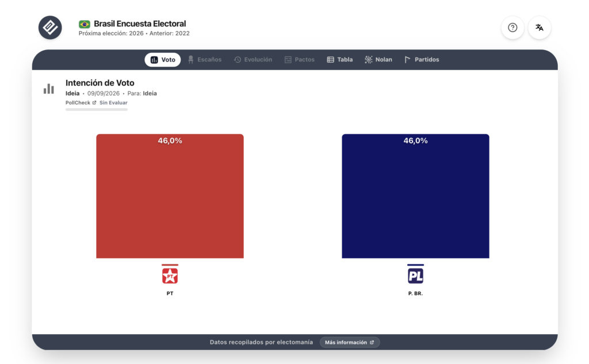Image resolution: width=589 pixels, height=364 pixels.
Task: Open the Evolución tab
Action: pyautogui.click(x=253, y=60)
